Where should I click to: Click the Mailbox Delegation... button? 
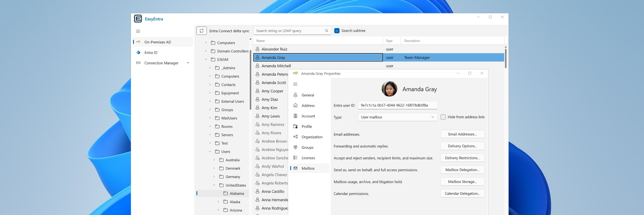point(462,170)
